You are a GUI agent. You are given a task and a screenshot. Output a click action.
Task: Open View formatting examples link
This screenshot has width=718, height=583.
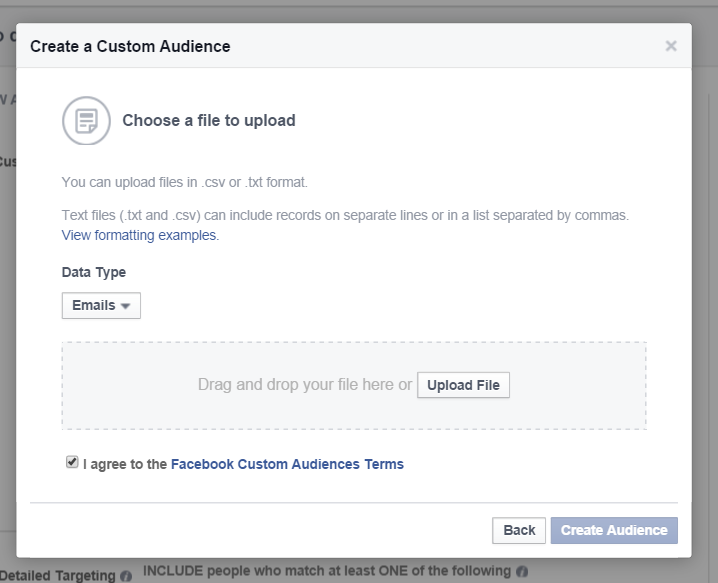(140, 235)
